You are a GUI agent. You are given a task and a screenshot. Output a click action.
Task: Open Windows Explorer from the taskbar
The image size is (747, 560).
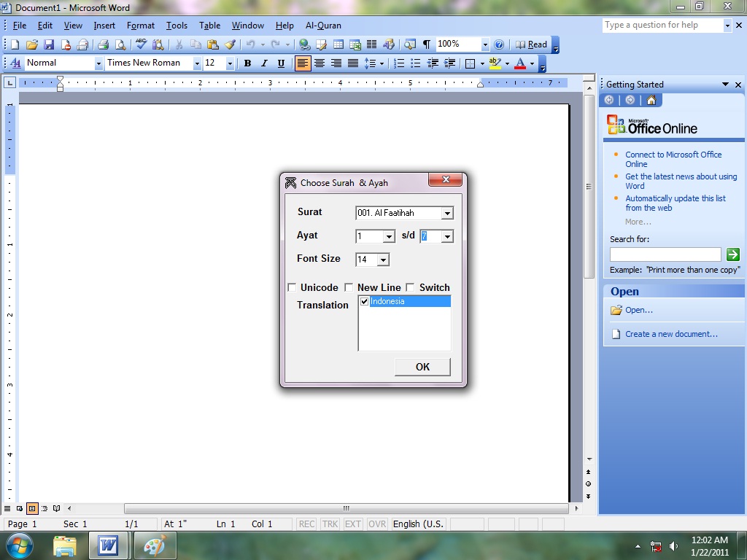[65, 545]
